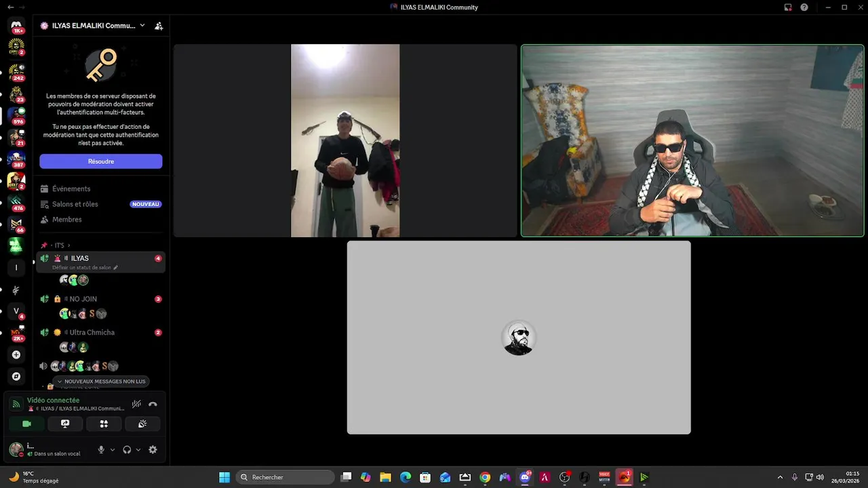Open Discord direct messages home icon

click(17, 26)
